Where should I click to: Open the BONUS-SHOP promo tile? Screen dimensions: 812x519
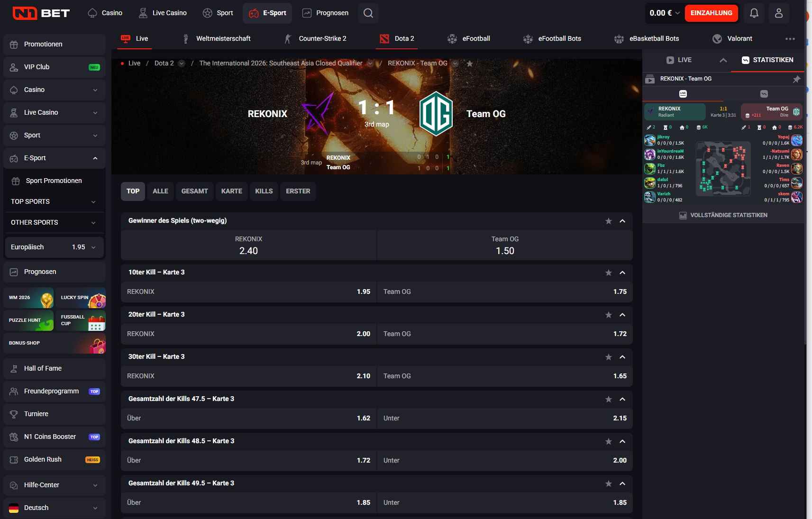55,343
